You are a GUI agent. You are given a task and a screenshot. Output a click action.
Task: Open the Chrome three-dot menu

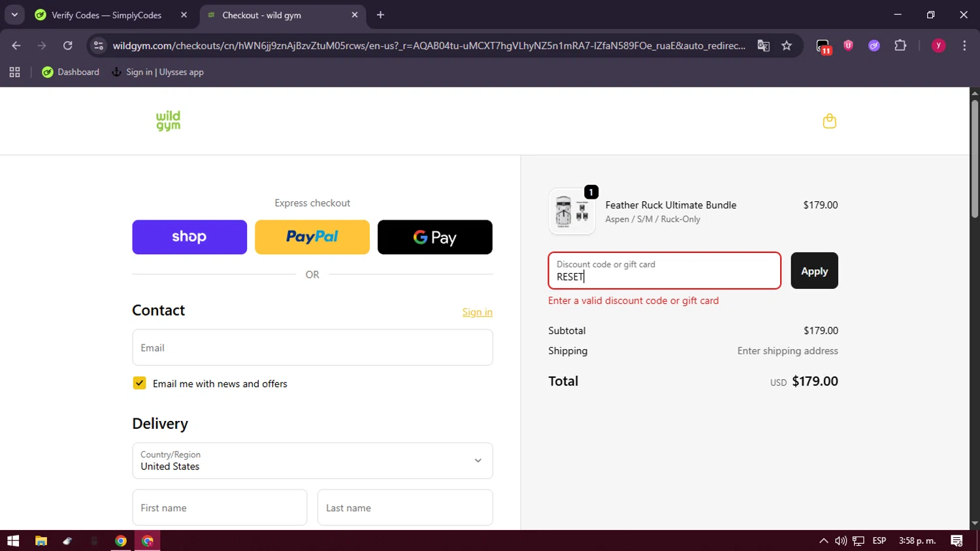click(x=964, y=46)
